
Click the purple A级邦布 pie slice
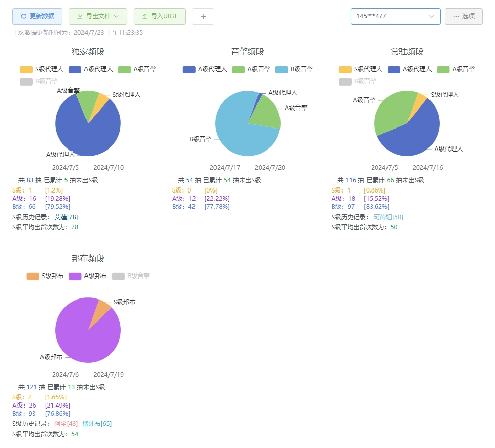[84, 338]
